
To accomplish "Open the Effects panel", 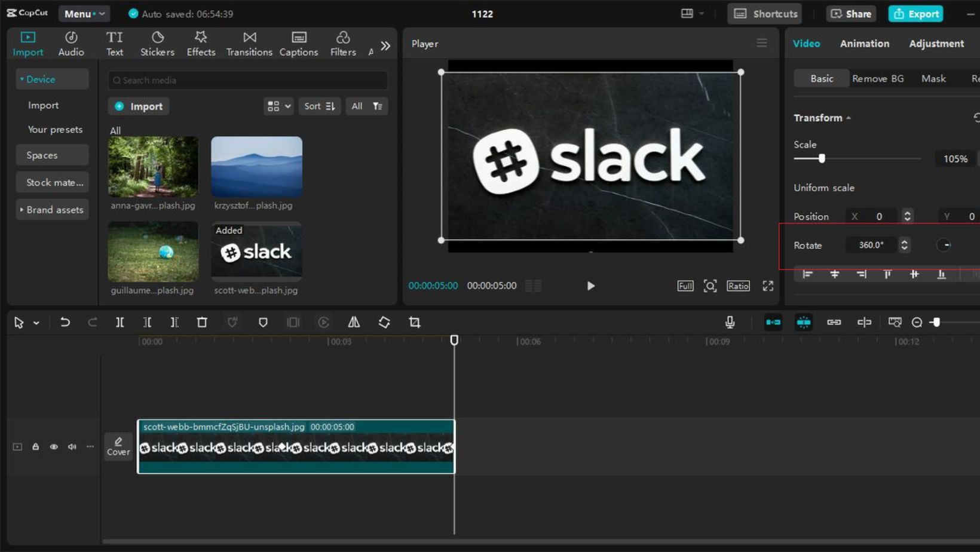I will [201, 44].
